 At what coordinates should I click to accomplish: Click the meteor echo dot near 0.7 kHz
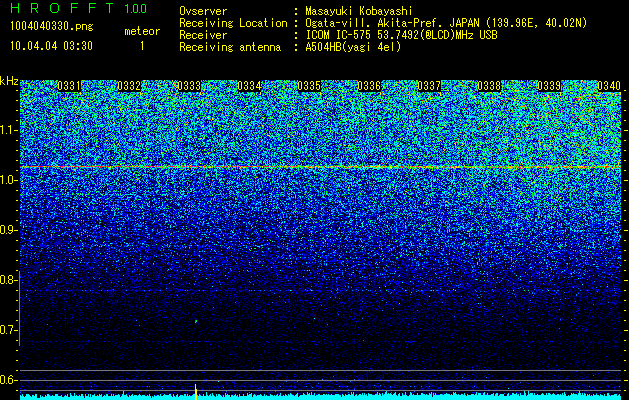pos(196,321)
